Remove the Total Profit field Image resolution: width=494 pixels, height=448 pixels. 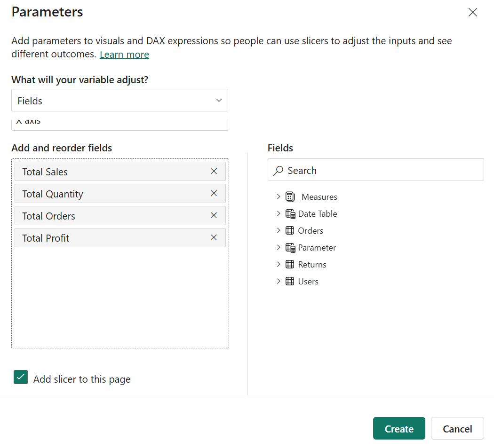(214, 238)
